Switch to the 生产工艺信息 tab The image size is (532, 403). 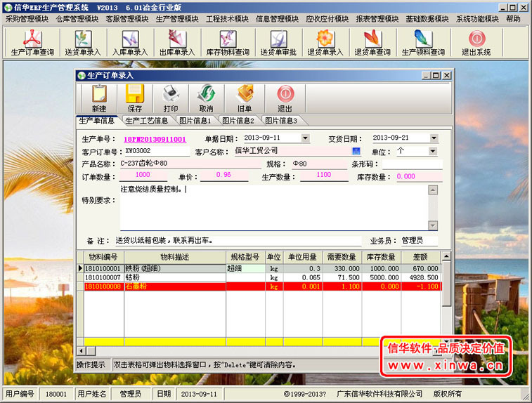click(x=146, y=121)
